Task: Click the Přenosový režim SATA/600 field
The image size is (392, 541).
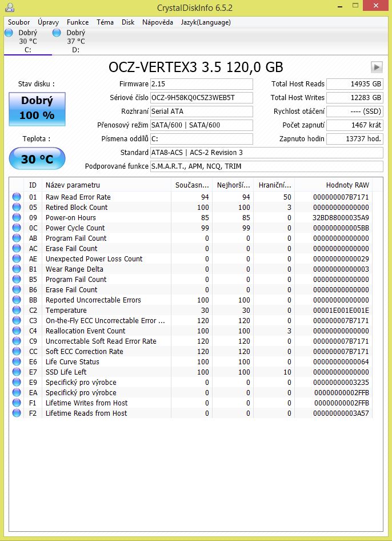Action: [x=202, y=125]
